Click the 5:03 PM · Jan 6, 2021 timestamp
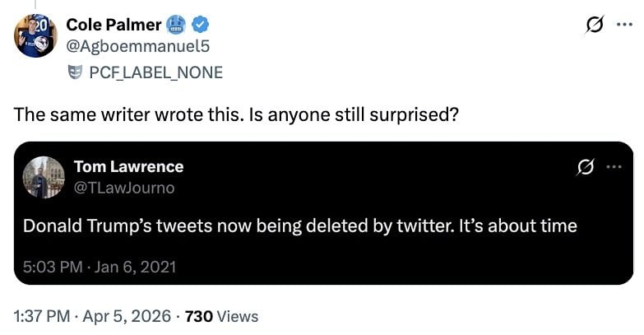Viewport: 644px width, 335px height. (x=100, y=267)
